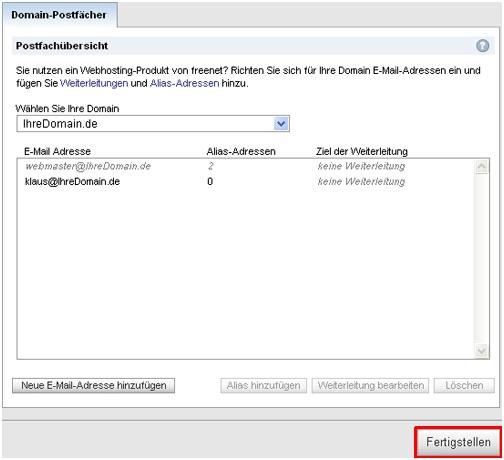Click the Weiterleitung bearbeiten button
This screenshot has height=460, width=504.
pyautogui.click(x=370, y=385)
